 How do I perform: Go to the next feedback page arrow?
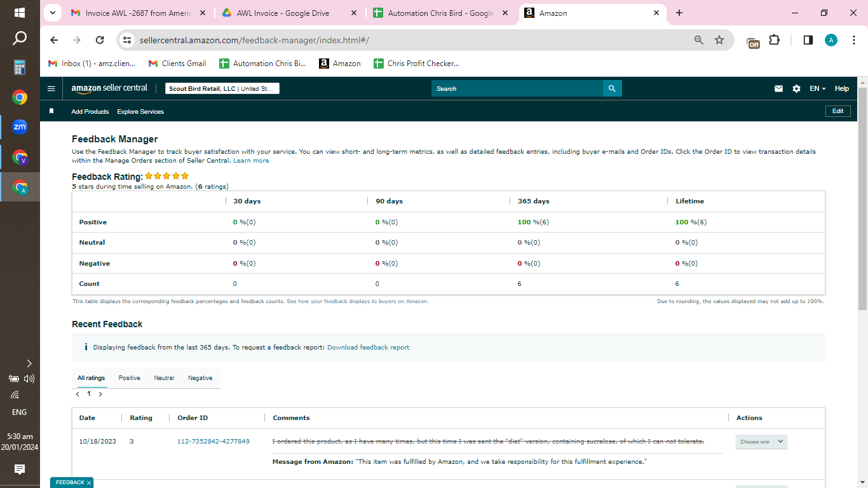click(100, 394)
